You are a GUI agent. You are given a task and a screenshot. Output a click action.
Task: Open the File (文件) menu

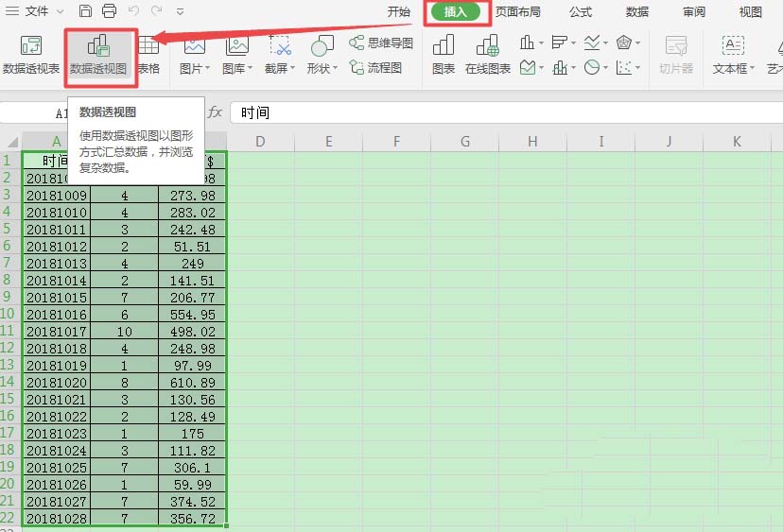tap(36, 11)
